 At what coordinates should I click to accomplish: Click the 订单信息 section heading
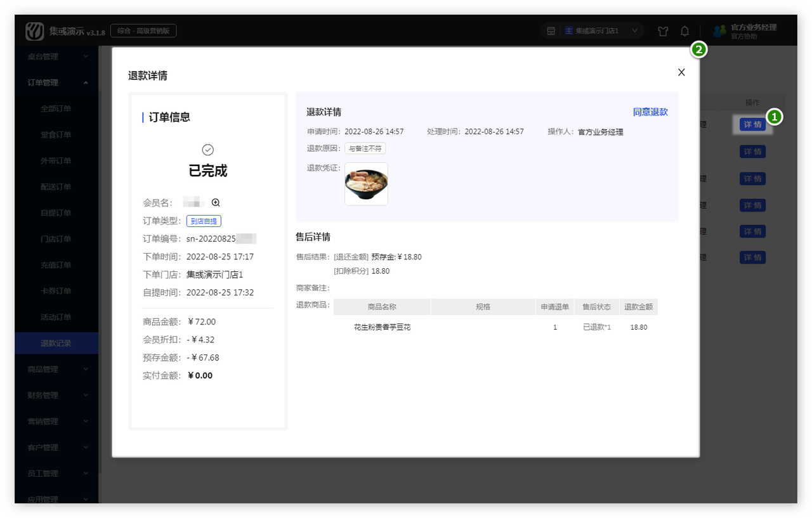(169, 117)
